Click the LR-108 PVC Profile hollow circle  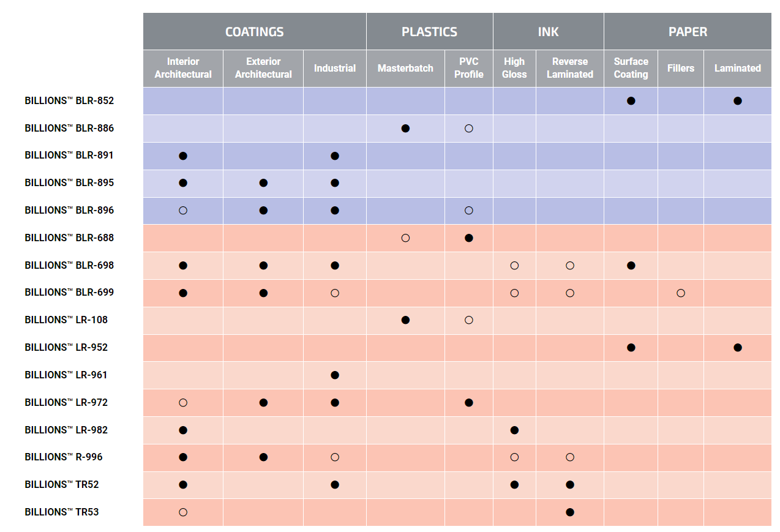point(469,320)
